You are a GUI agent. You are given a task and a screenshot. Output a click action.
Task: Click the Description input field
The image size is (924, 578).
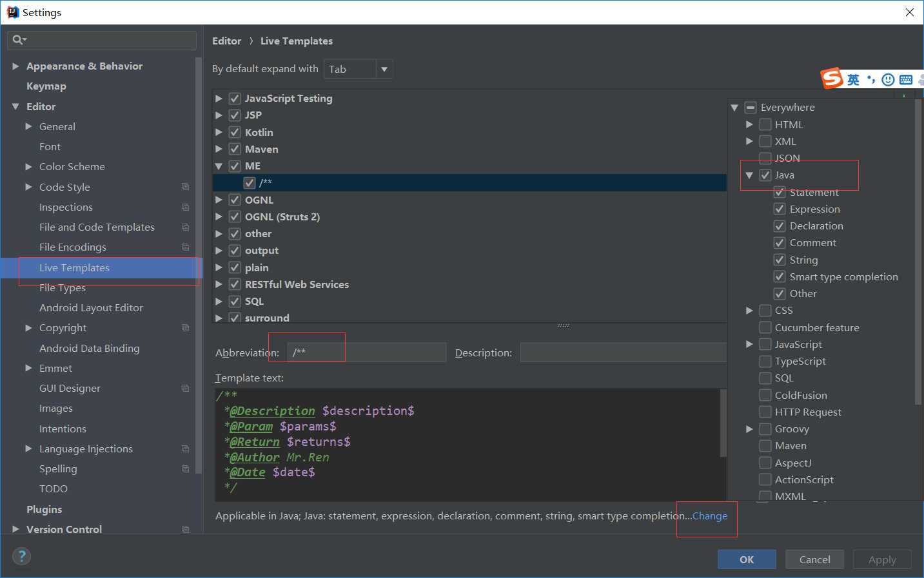click(624, 352)
